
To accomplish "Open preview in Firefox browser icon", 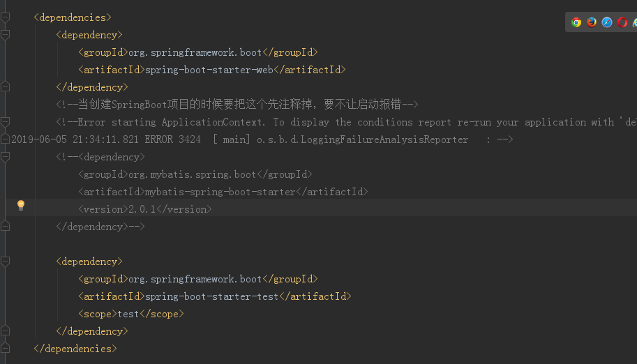I will [592, 22].
